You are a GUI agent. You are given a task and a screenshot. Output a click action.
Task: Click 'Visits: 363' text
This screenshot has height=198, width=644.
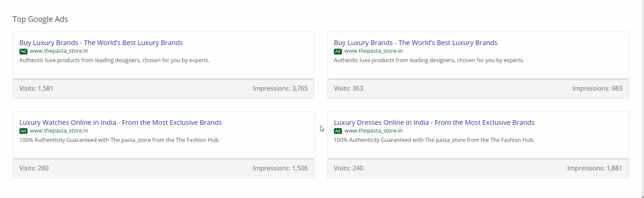[348, 89]
